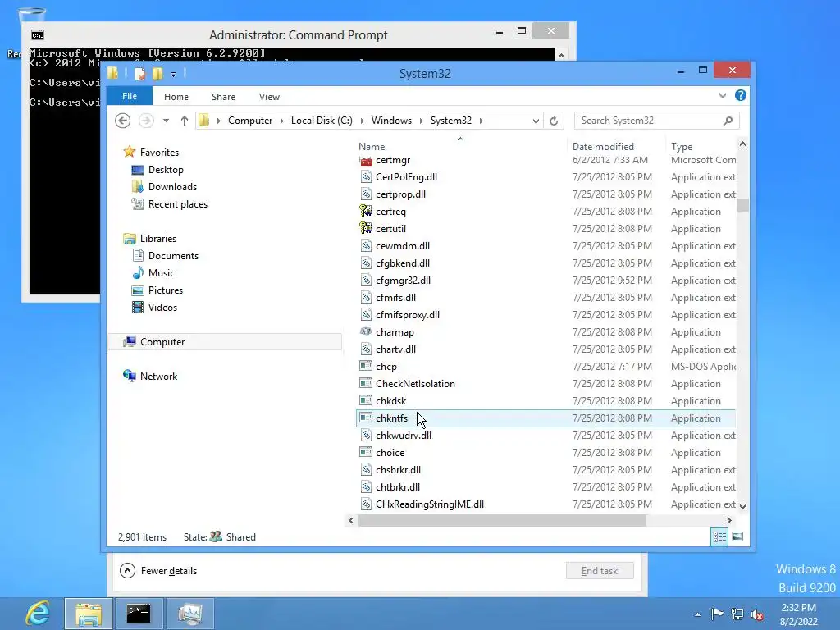Screen dimensions: 840x630
Task: Collapse Task Manager with Fewer details
Action: click(x=158, y=571)
